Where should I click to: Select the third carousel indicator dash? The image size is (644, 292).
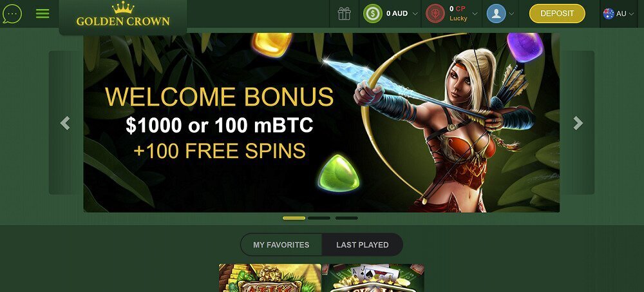(346, 218)
